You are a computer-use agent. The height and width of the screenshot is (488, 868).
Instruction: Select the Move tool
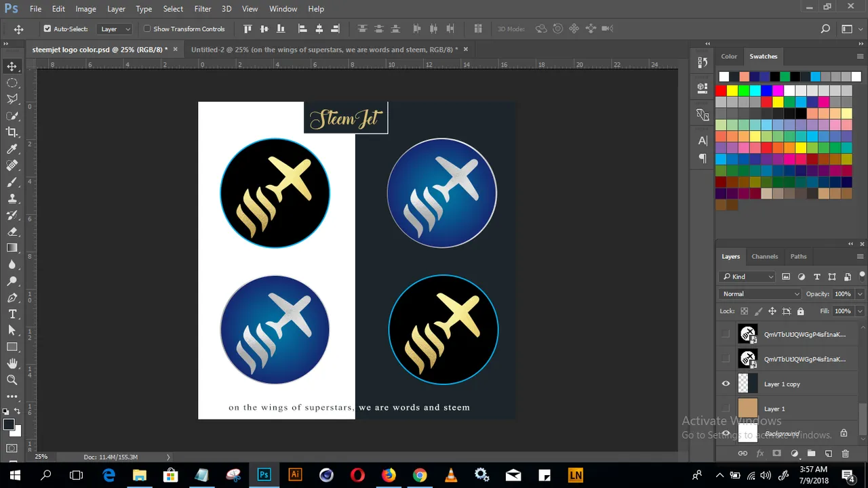12,66
